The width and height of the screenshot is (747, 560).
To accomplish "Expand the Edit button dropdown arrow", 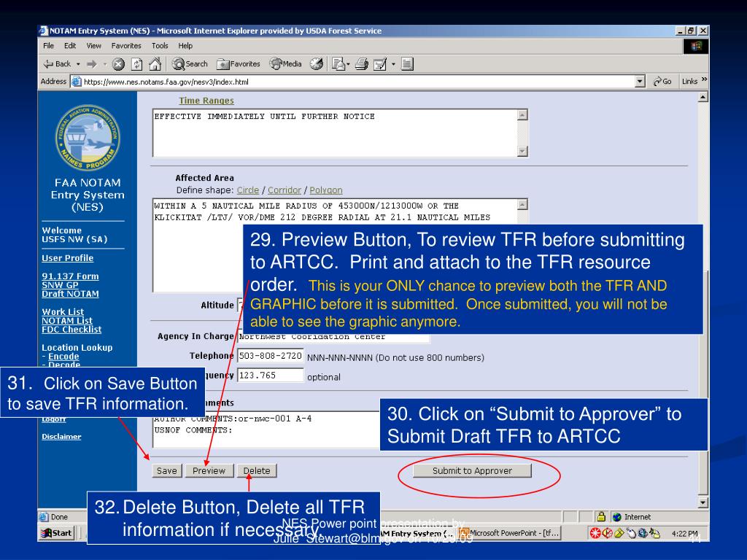I will (393, 64).
